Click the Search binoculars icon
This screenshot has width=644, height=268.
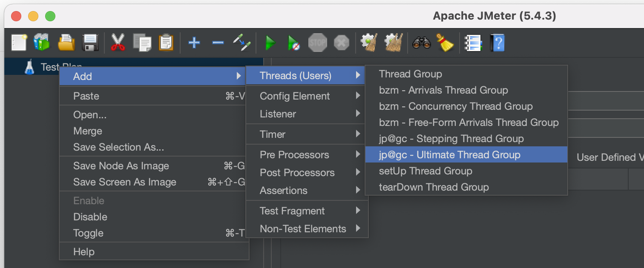pyautogui.click(x=421, y=43)
